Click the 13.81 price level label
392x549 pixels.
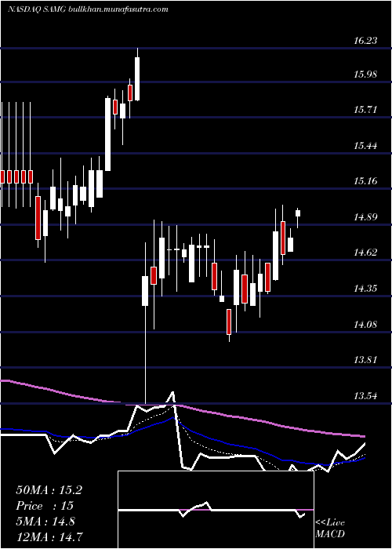[365, 360]
